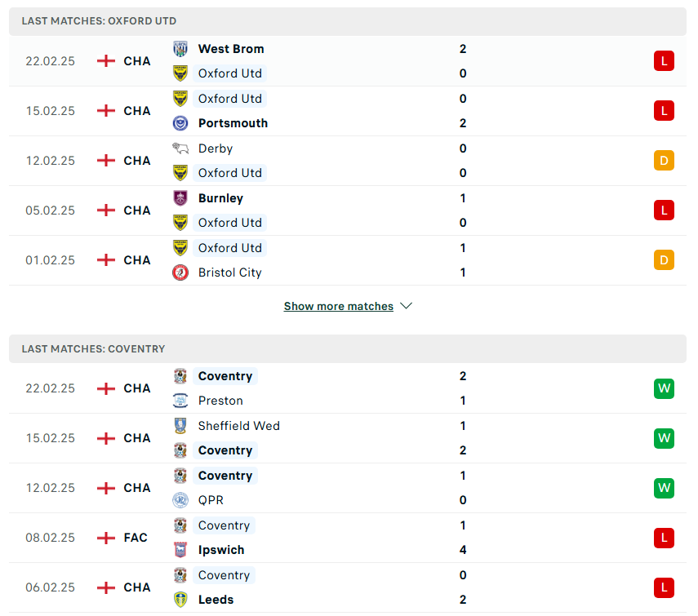
Task: Click the Leeds club crest
Action: point(180,600)
